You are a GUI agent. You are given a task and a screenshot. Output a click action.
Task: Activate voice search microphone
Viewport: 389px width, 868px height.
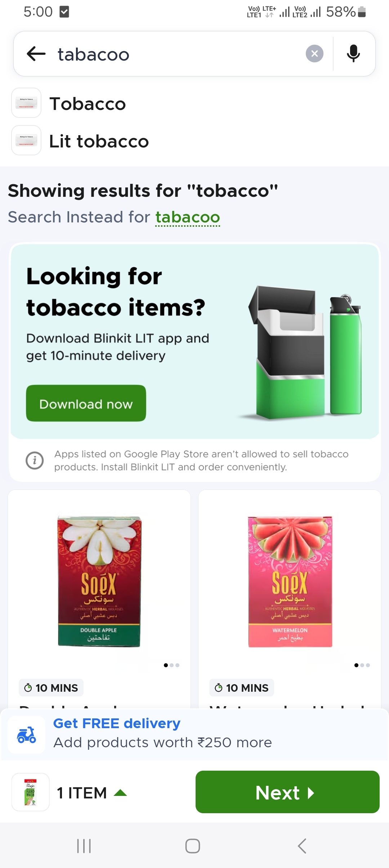(x=353, y=54)
